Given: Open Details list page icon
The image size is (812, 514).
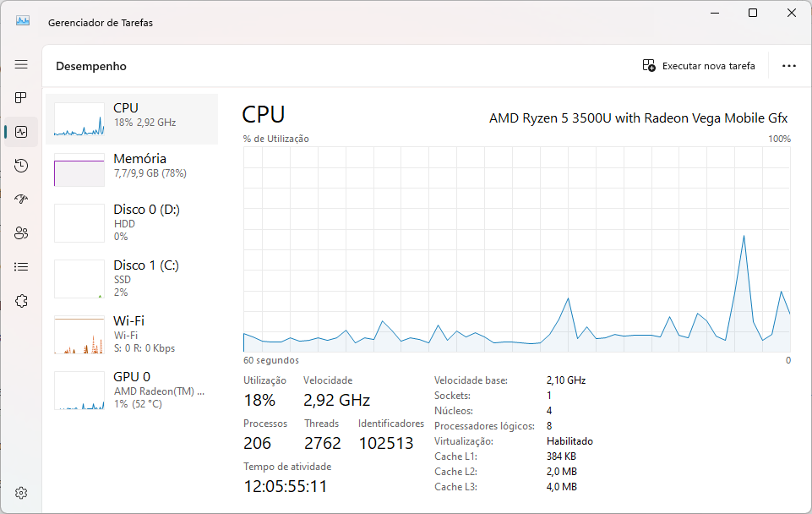Looking at the screenshot, I should (21, 267).
